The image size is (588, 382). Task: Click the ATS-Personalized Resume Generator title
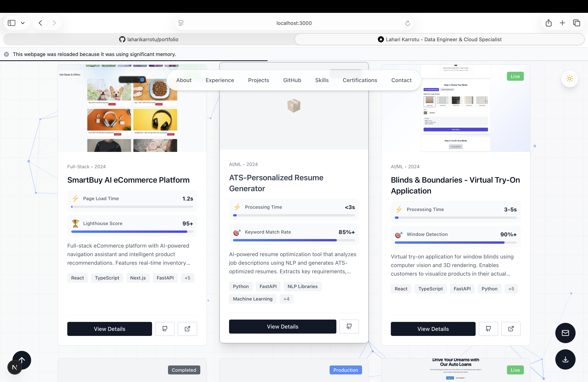tap(276, 183)
